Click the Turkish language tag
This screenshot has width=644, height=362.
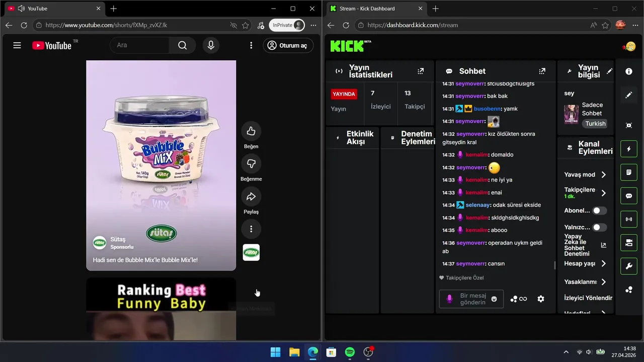point(595,124)
